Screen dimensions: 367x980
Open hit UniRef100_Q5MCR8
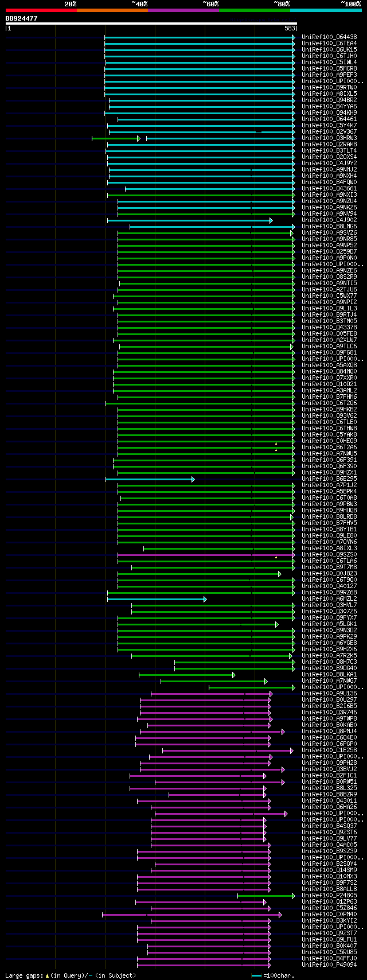coord(329,68)
